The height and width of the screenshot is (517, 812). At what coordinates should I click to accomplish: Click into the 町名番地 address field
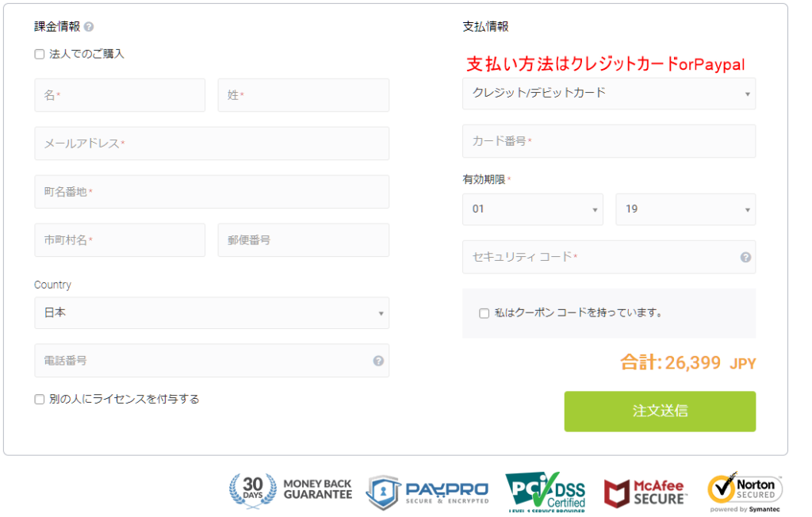point(212,192)
